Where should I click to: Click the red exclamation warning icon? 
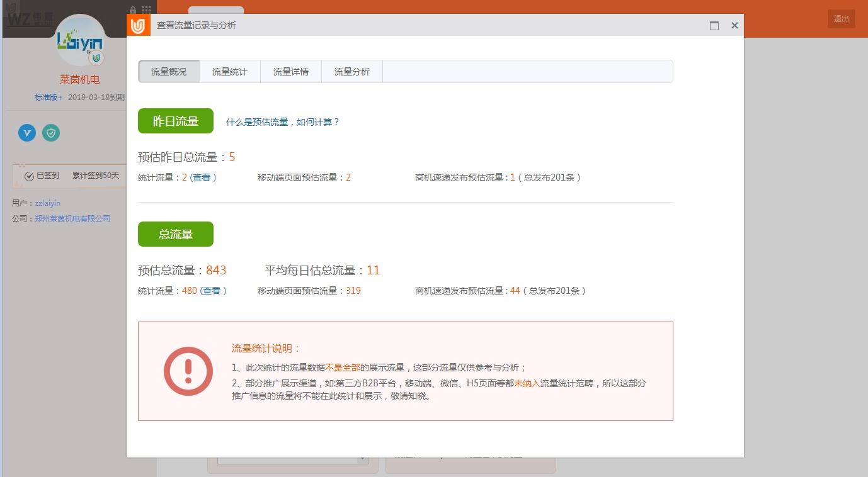(x=188, y=371)
